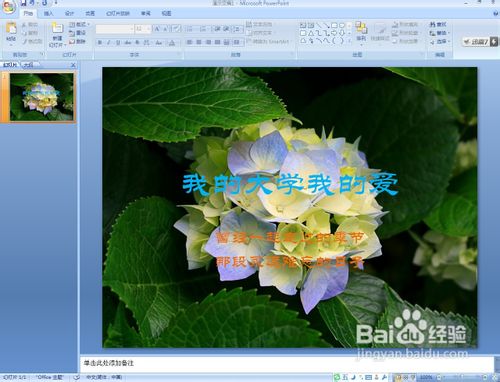Click the Delete slide button

point(78,41)
